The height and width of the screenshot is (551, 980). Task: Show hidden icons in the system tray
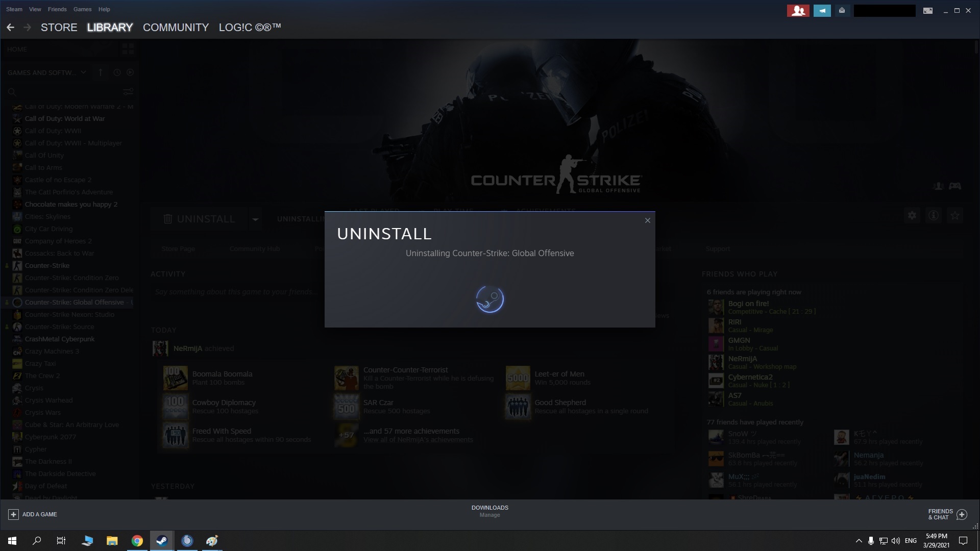(858, 540)
